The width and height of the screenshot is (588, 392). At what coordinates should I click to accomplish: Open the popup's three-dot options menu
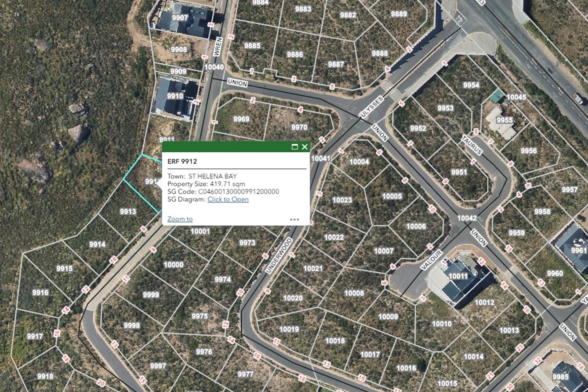[294, 219]
